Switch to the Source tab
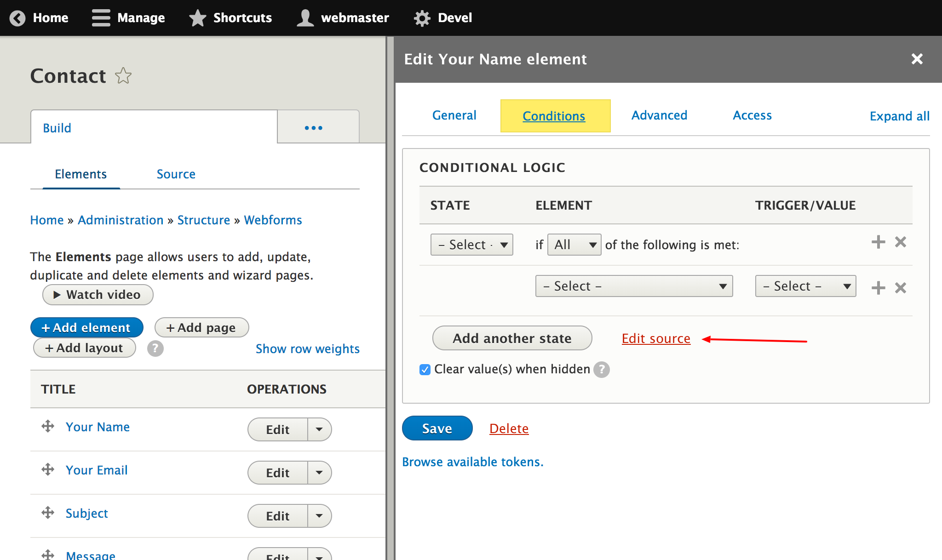The width and height of the screenshot is (942, 560). click(x=176, y=174)
